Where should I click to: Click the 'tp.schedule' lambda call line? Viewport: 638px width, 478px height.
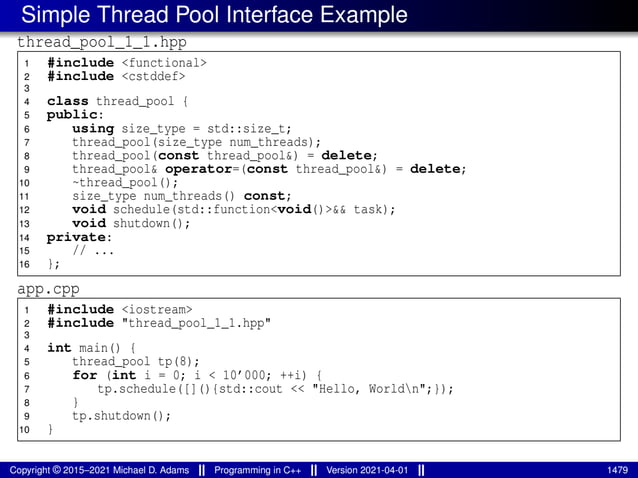[275, 389]
